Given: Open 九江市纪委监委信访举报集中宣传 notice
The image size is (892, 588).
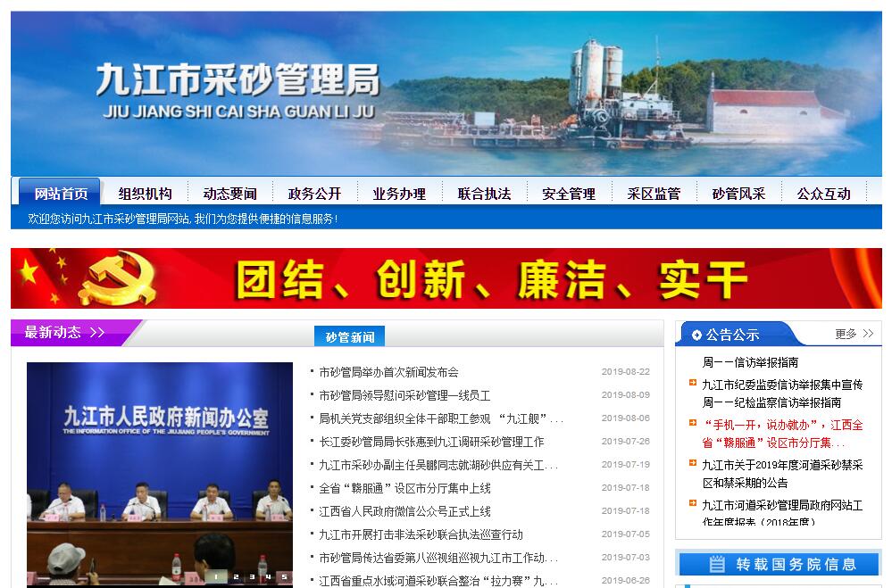Looking at the screenshot, I should [782, 393].
